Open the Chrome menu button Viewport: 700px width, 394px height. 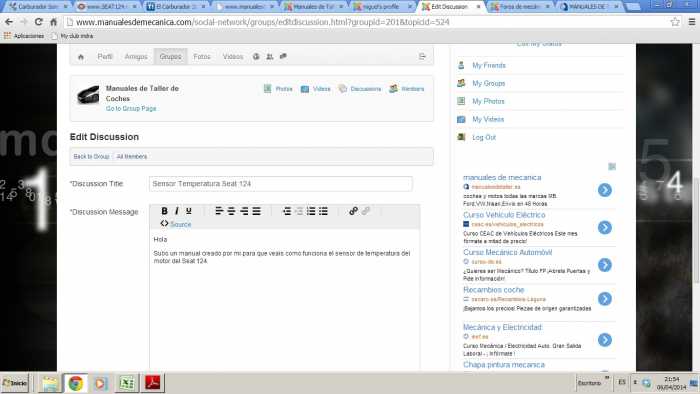coord(692,22)
